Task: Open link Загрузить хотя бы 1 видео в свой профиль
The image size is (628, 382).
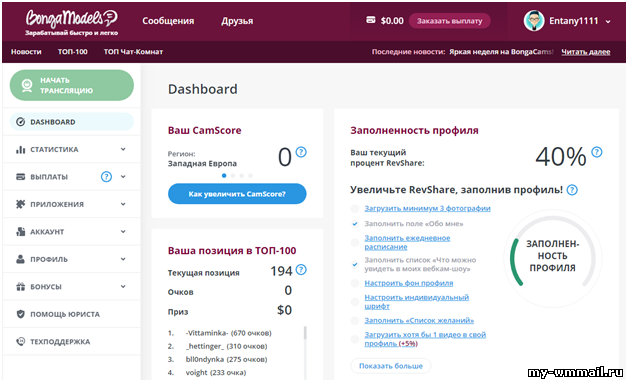Action: point(425,339)
